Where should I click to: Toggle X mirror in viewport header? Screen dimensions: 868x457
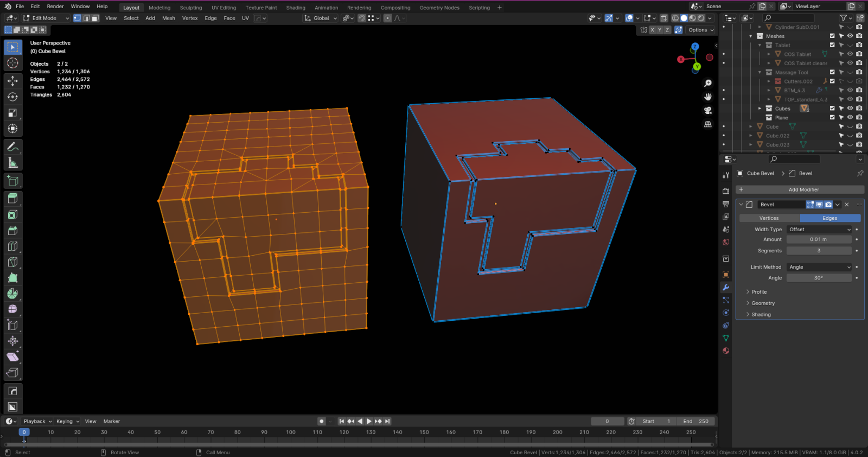click(652, 30)
